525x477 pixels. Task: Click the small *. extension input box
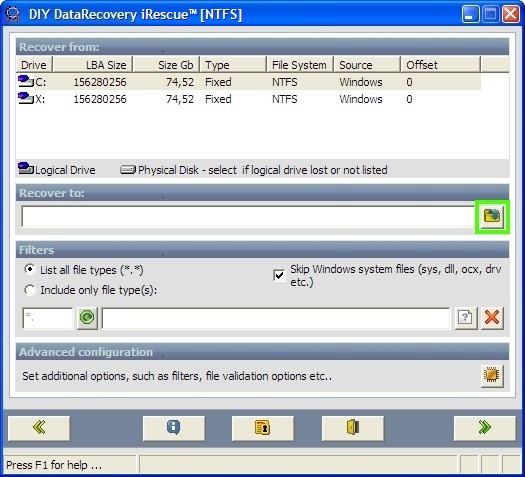(x=48, y=318)
